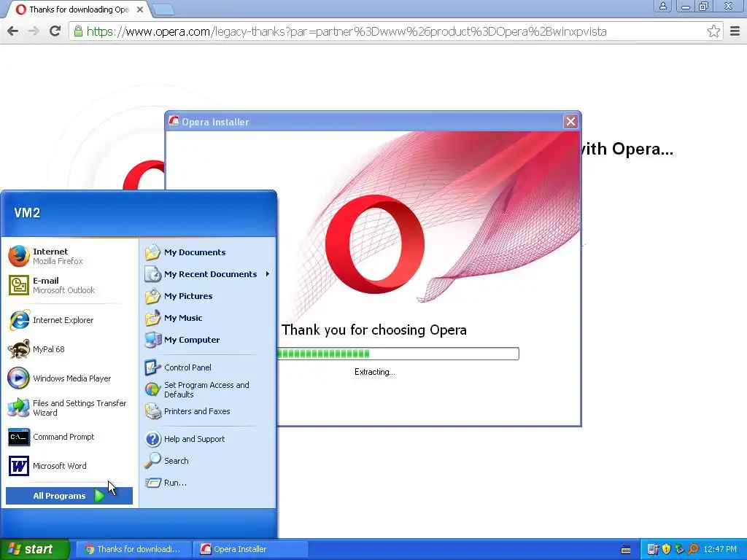Viewport: 747px width, 560px height.
Task: Click the browser Back arrow
Action: coord(13,31)
